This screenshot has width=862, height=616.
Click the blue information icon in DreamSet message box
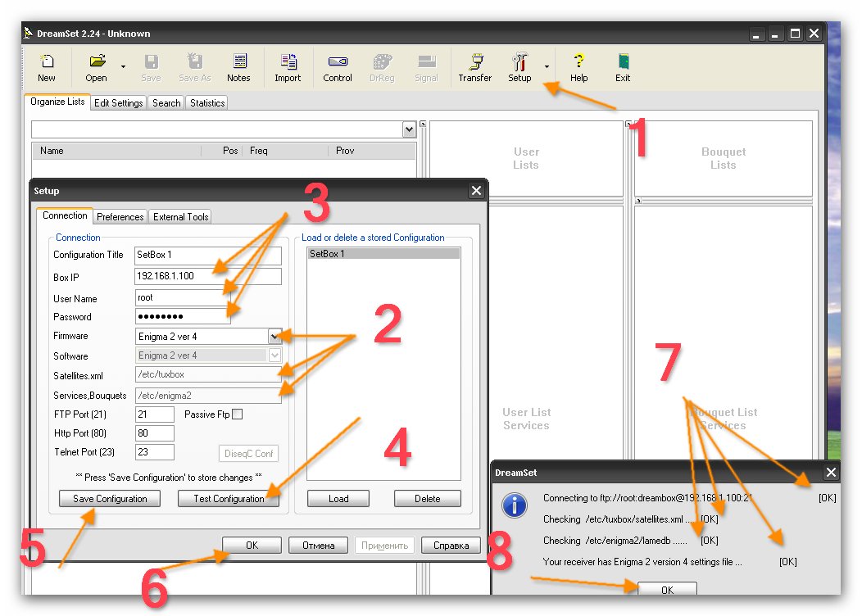tap(515, 505)
